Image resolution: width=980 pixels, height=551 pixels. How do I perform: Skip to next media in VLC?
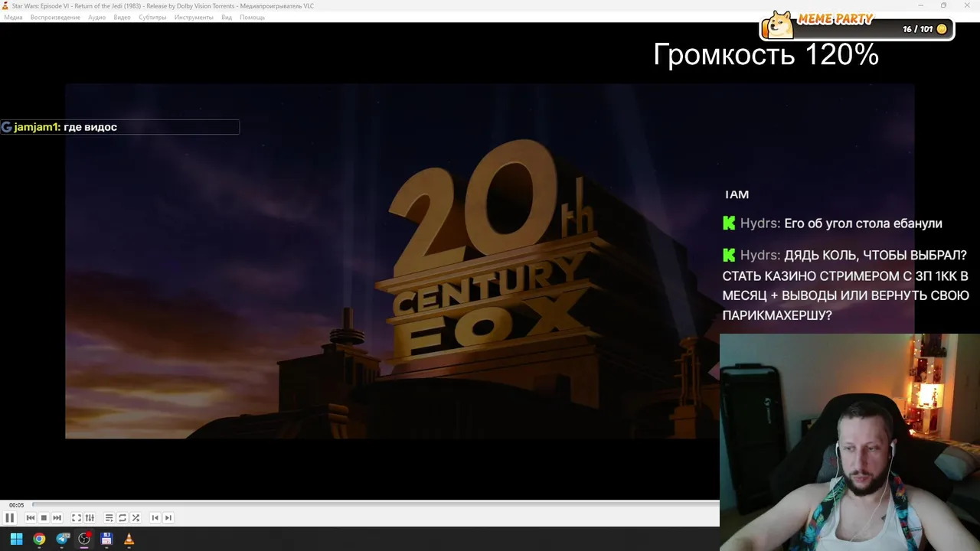click(x=57, y=518)
